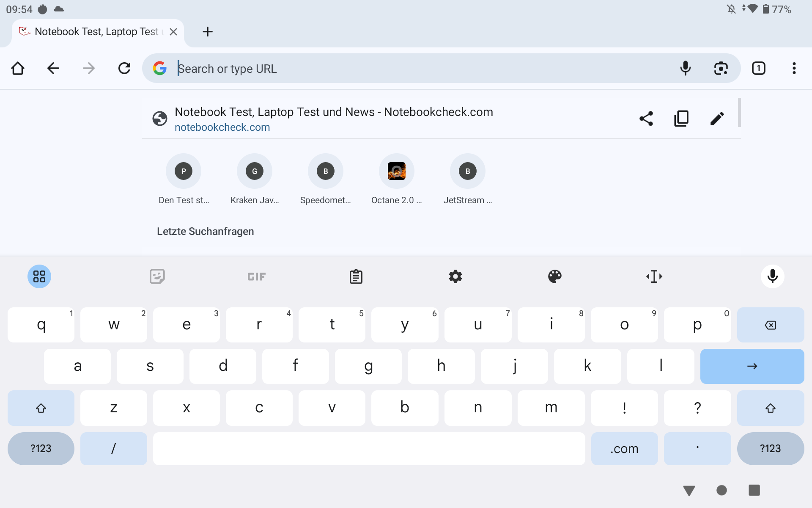Screen dimensions: 812x508
Task: Open the Chrome three-dot overflow menu
Action: click(x=794, y=68)
